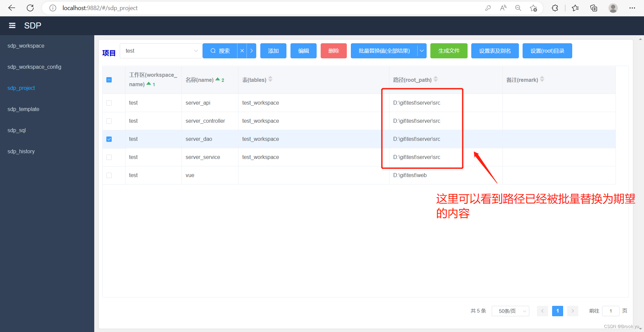Click the go-to page number input
The image size is (644, 332).
[610, 311]
